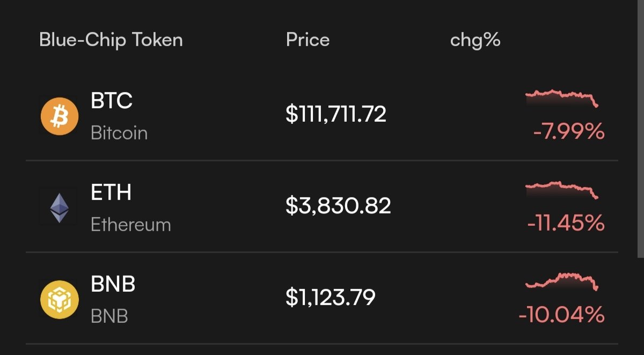Select the $1,123.79 BNB price
Image resolution: width=644 pixels, height=355 pixels.
tap(330, 297)
